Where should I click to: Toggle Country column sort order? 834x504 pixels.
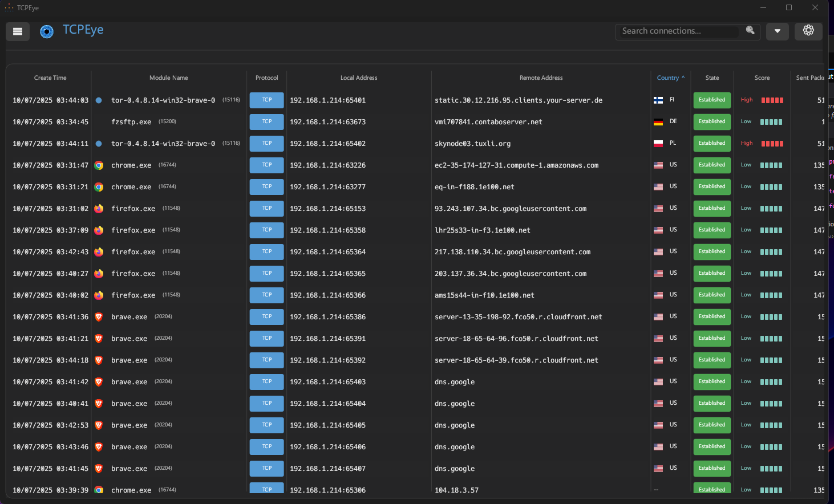point(670,78)
